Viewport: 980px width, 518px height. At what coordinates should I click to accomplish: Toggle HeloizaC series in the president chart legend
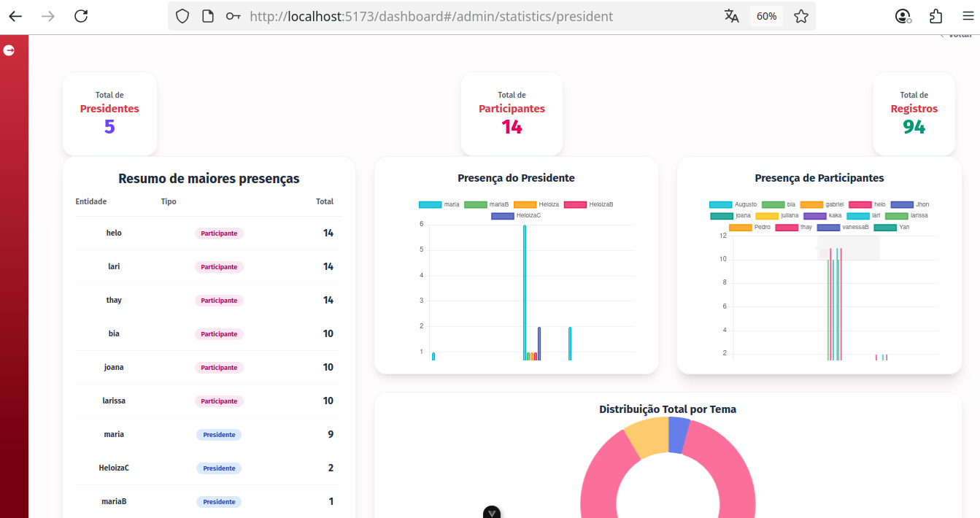coord(515,216)
